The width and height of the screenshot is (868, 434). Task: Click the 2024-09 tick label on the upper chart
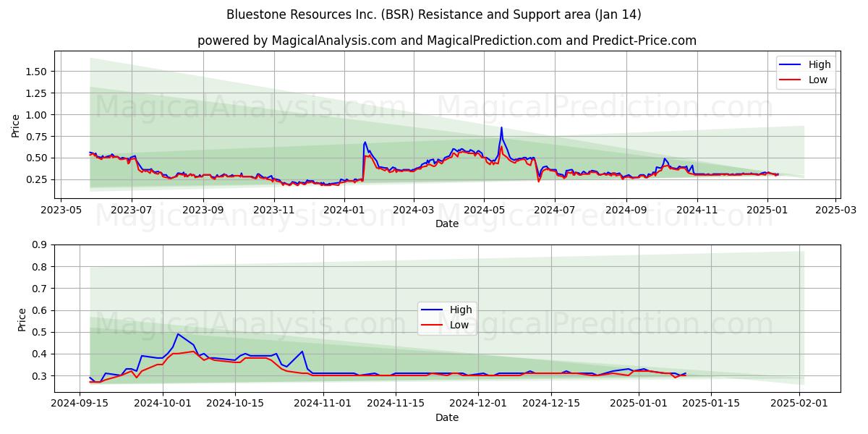point(626,209)
